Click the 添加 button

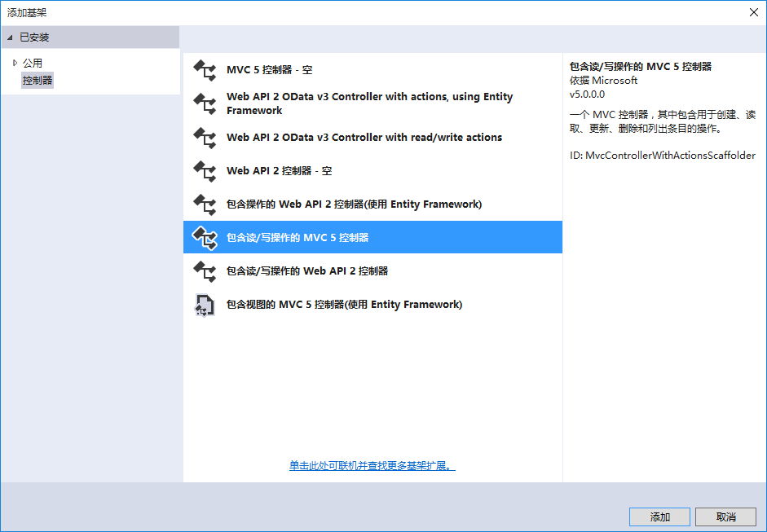[659, 517]
